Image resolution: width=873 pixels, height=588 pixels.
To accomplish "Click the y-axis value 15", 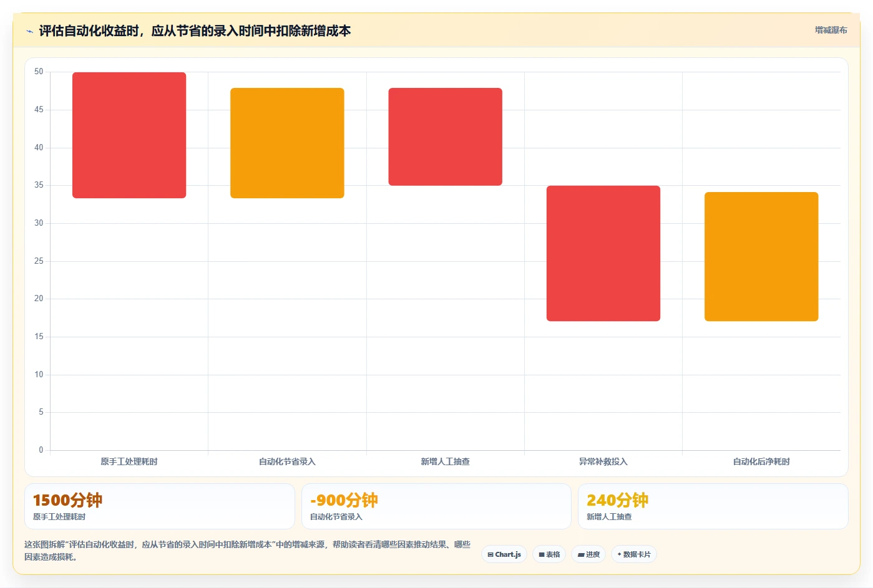I will point(39,337).
